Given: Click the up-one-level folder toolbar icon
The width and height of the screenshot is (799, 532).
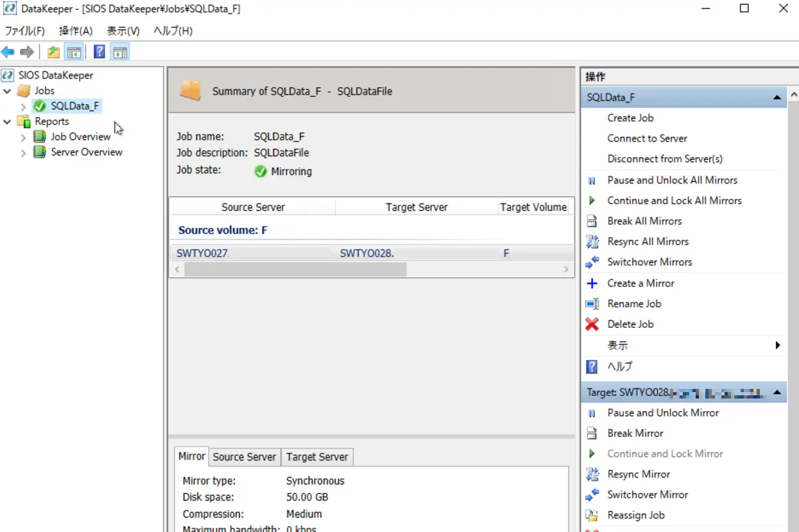Looking at the screenshot, I should coord(54,52).
